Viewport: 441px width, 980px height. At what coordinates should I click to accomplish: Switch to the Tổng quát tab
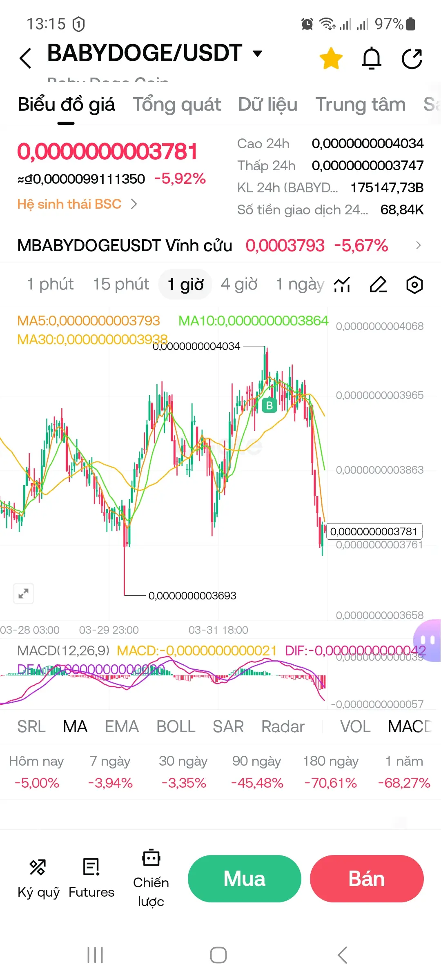(x=176, y=105)
